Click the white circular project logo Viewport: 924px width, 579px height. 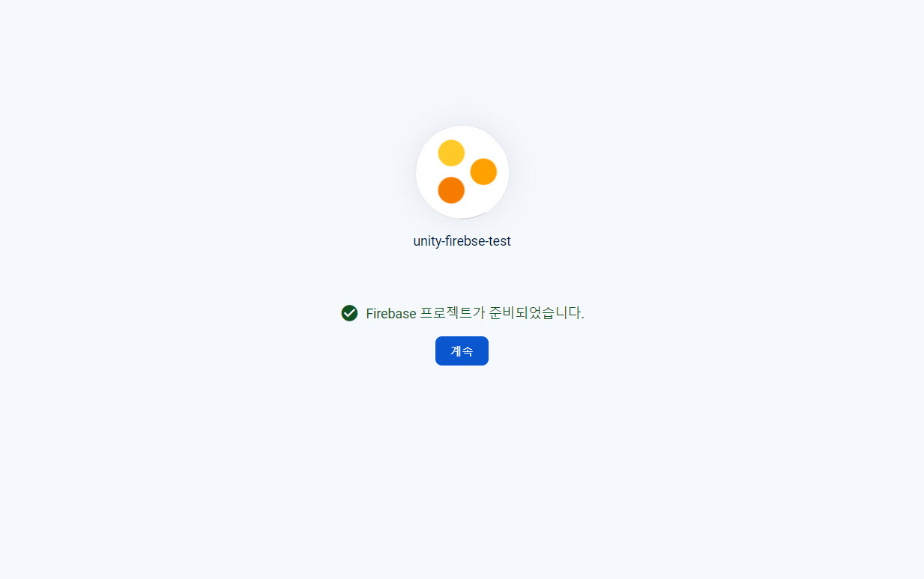pos(462,172)
